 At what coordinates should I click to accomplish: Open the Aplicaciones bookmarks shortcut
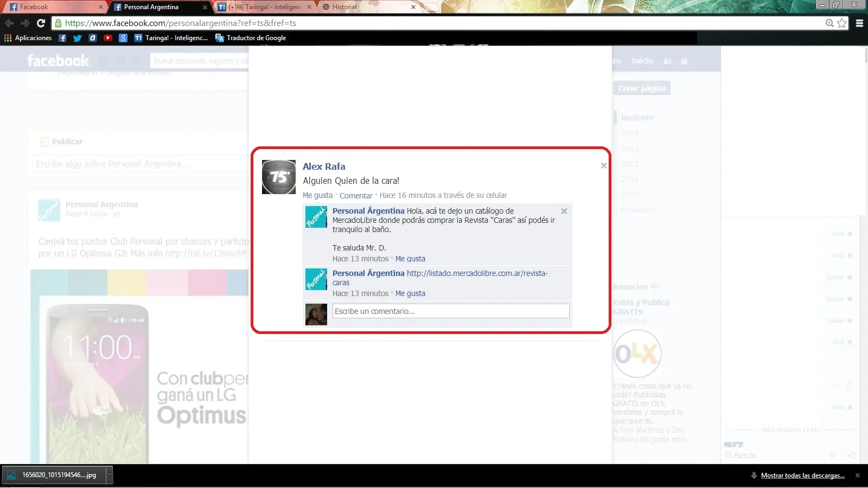pyautogui.click(x=28, y=38)
